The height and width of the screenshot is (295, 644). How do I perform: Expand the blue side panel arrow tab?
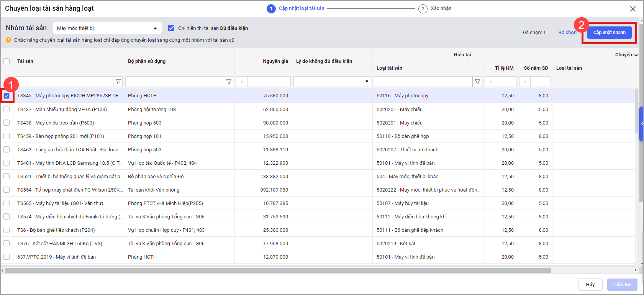tap(642, 123)
